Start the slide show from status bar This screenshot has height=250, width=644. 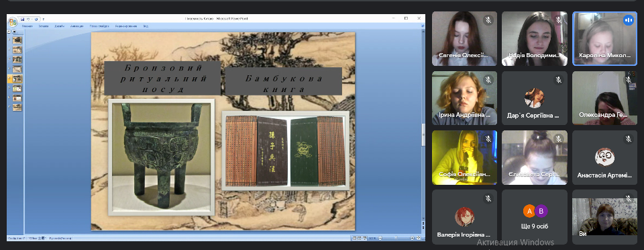point(365,238)
